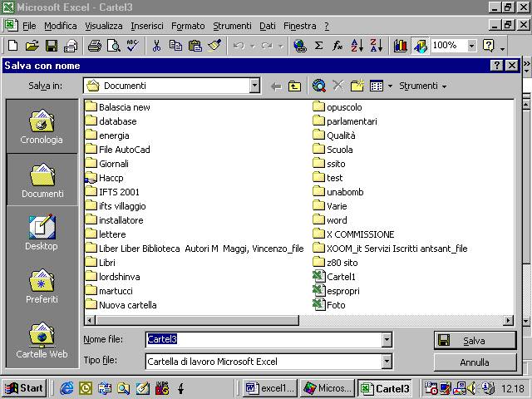Viewport: 532px width, 399px height.
Task: Select the X COMMISSIONE folder
Action: click(353, 234)
